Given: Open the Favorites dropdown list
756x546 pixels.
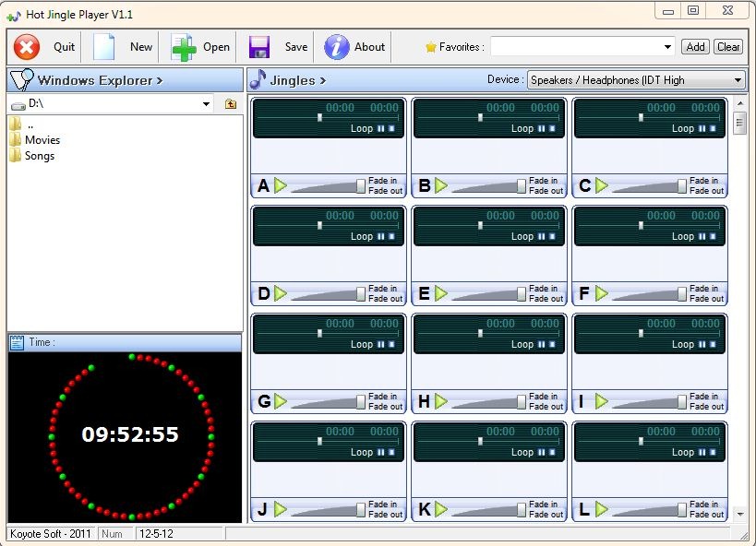Looking at the screenshot, I should 668,47.
